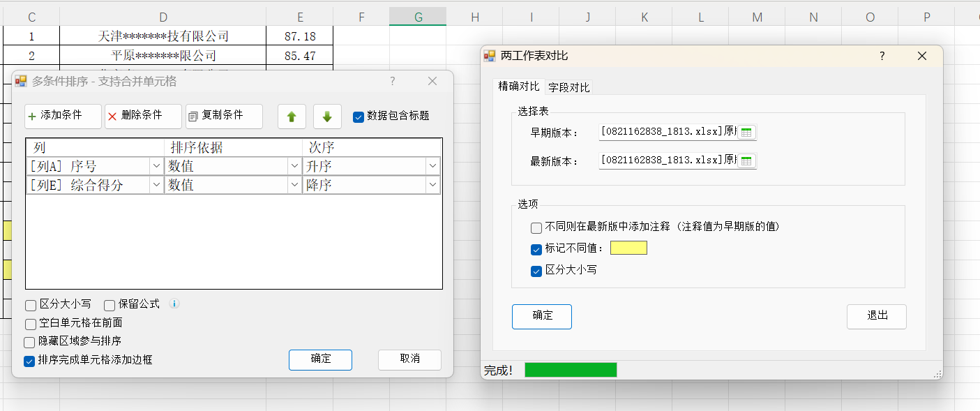The height and width of the screenshot is (411, 980).
Task: Cancel the sort dialog with 取消
Action: pos(409,359)
